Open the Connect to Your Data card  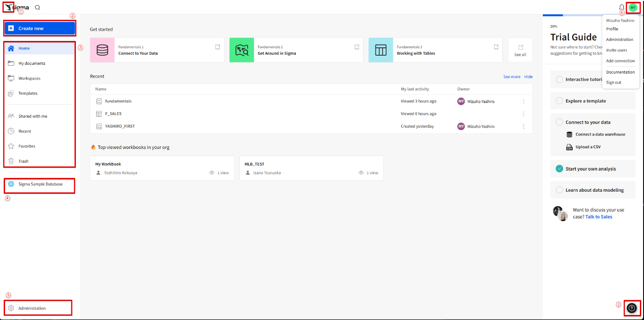[x=157, y=50]
